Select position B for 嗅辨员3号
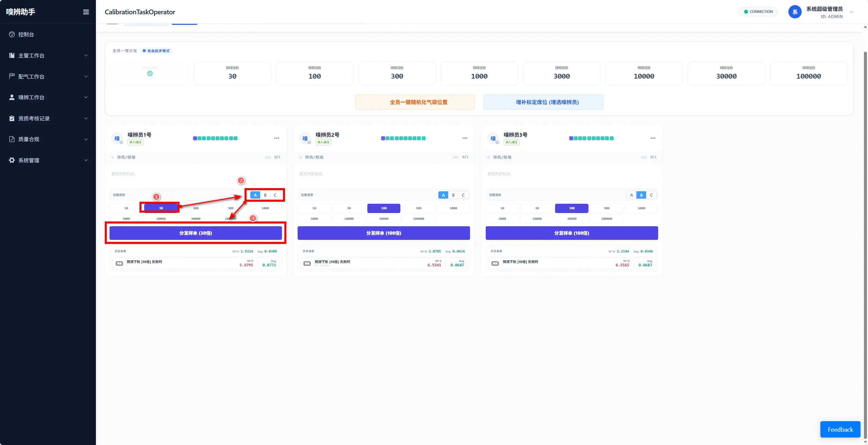 tap(641, 195)
